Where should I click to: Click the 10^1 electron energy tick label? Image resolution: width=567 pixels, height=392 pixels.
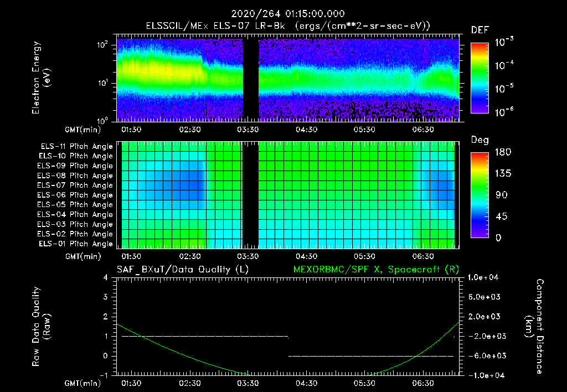(x=102, y=83)
